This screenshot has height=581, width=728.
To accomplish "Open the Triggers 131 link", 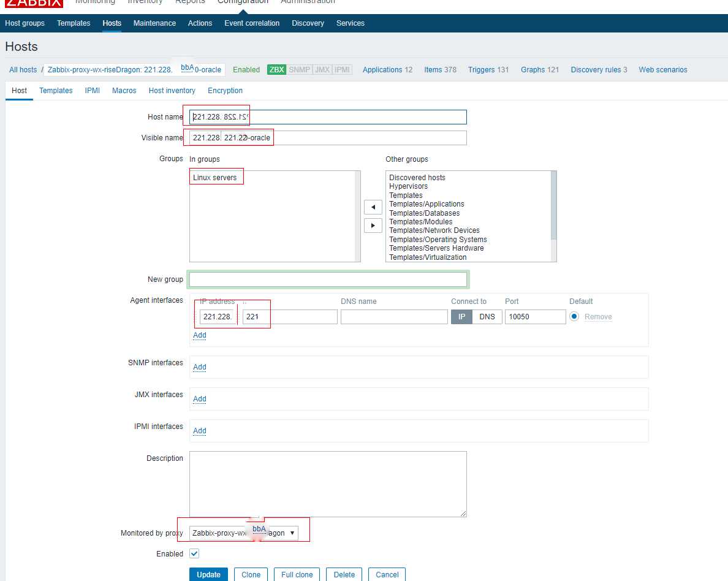I will (x=488, y=70).
